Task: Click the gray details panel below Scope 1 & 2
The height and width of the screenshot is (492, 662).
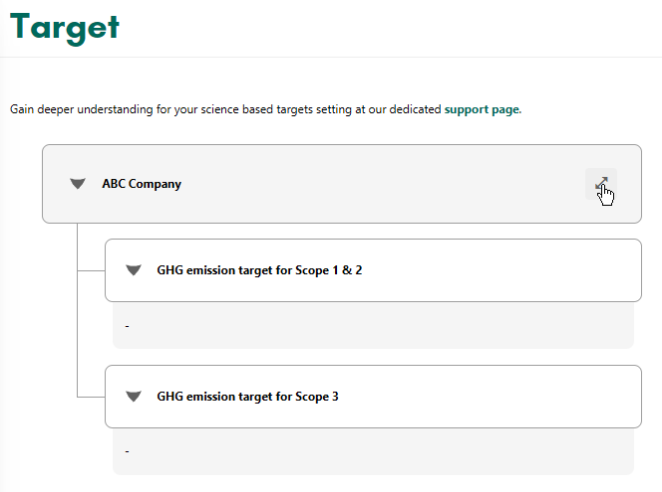Action: click(373, 325)
